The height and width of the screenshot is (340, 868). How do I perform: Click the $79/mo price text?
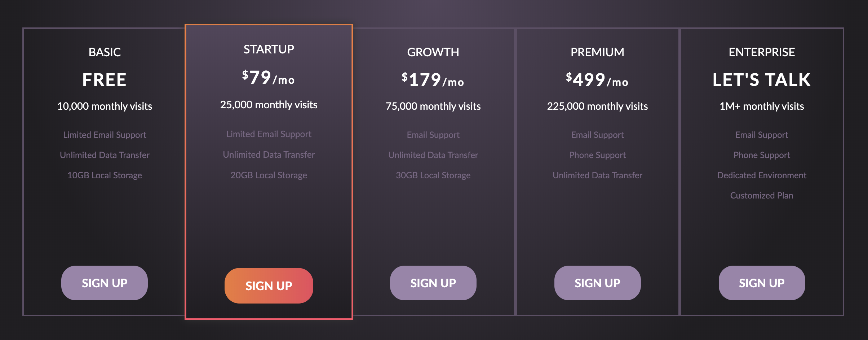tap(269, 78)
